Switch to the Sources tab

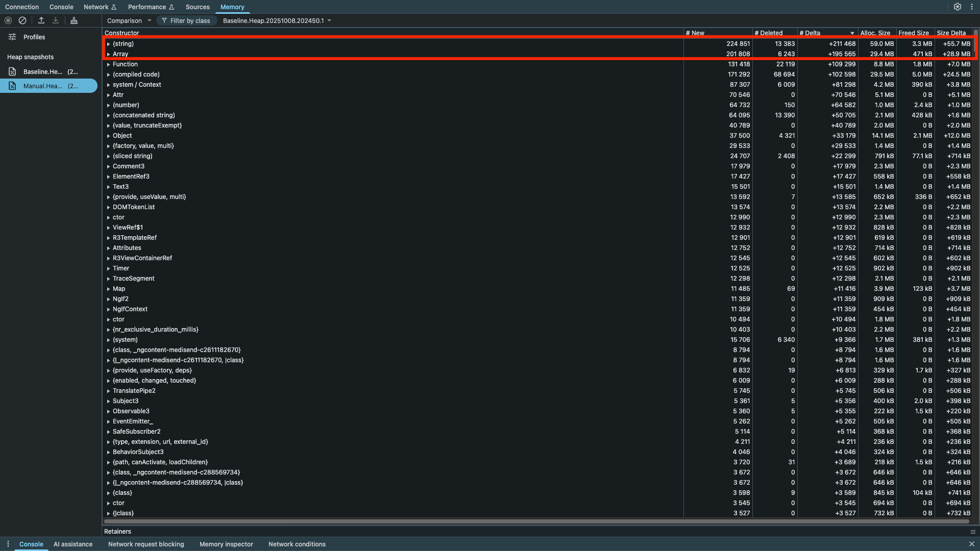[x=197, y=7]
